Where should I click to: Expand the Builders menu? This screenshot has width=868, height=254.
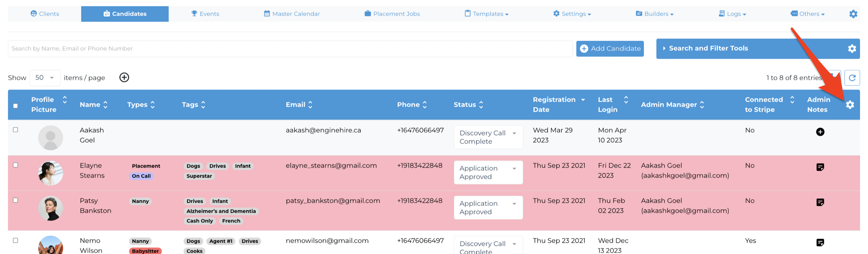pos(654,14)
